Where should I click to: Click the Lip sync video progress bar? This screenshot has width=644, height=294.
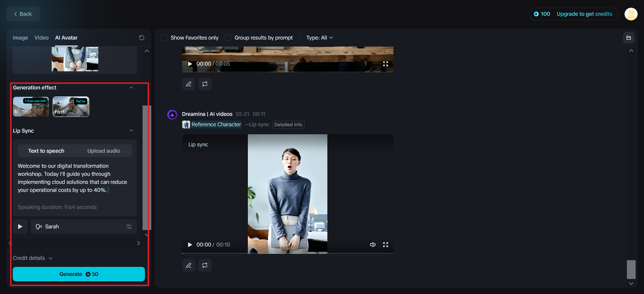click(288, 253)
